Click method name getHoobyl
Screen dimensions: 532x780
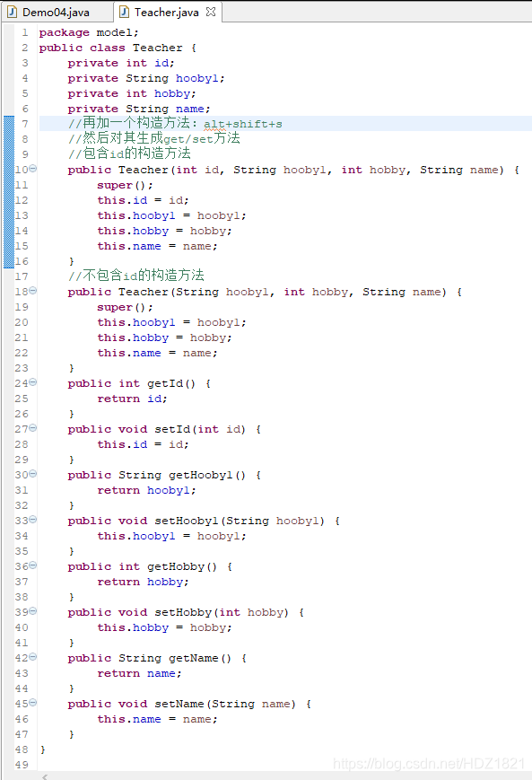pos(200,476)
